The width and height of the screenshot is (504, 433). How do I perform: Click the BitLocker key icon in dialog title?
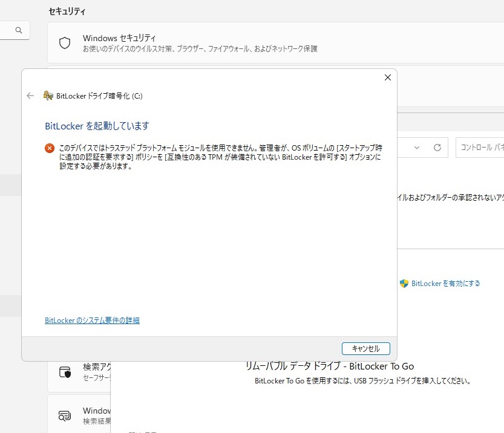[48, 96]
